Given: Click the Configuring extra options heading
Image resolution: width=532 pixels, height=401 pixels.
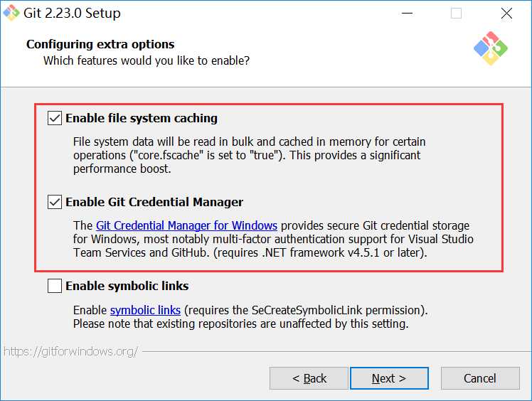Looking at the screenshot, I should click(100, 45).
